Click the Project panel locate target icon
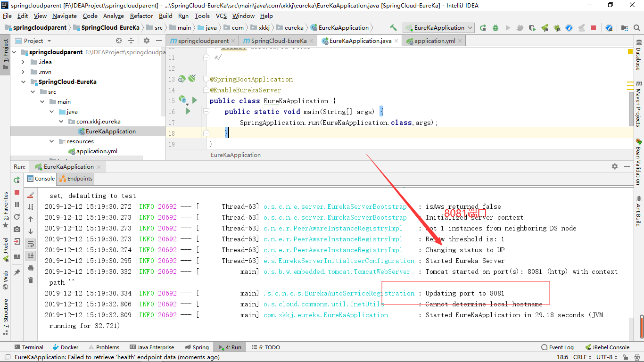Image resolution: width=644 pixels, height=362 pixels. coord(119,41)
